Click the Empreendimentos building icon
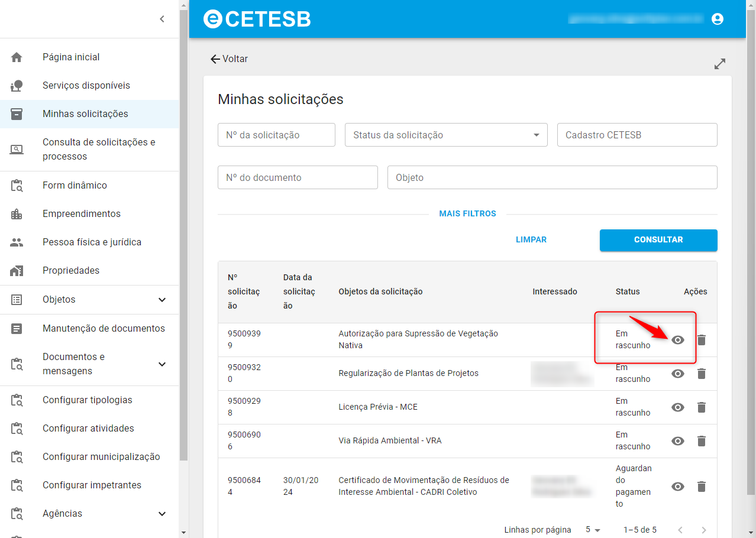The image size is (756, 538). [17, 214]
